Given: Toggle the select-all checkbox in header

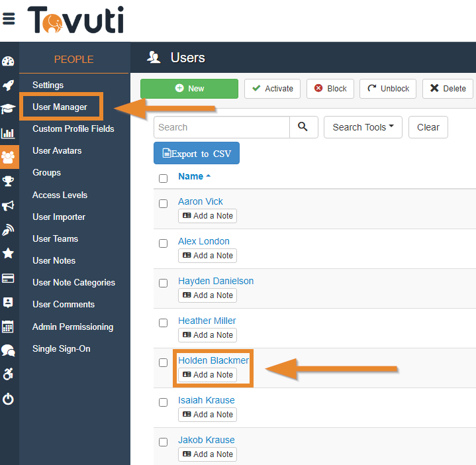Looking at the screenshot, I should 163,178.
